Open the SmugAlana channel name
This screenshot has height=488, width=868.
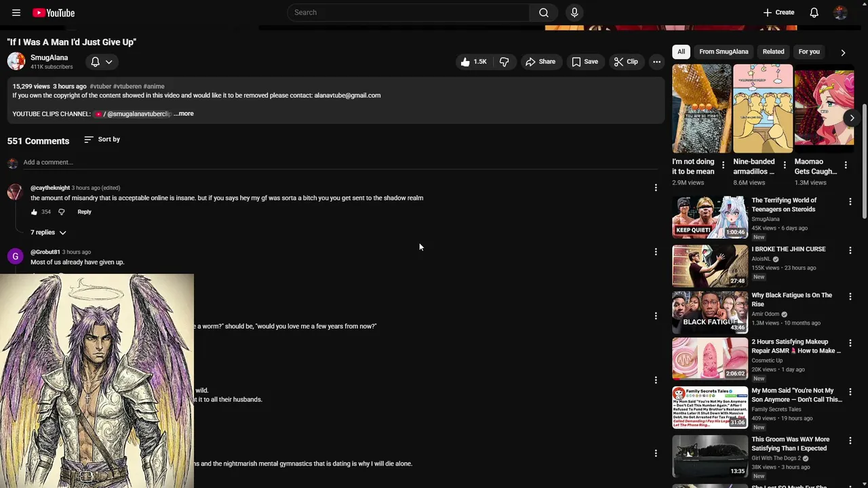[x=49, y=58]
